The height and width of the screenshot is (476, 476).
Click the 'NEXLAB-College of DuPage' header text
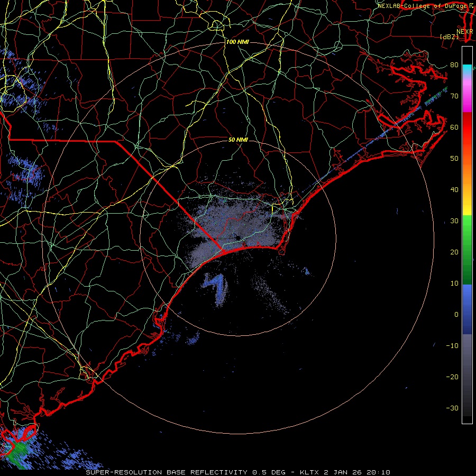[422, 6]
